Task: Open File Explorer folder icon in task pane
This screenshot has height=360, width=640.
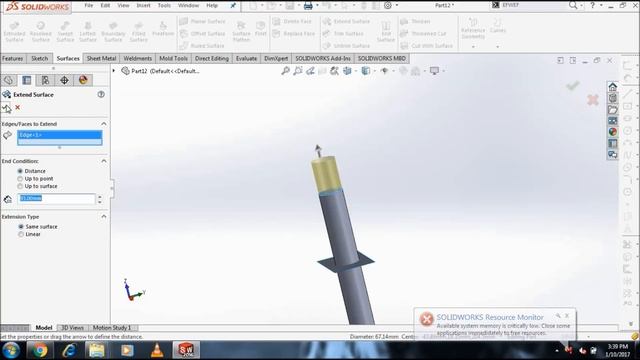Action: point(612,110)
